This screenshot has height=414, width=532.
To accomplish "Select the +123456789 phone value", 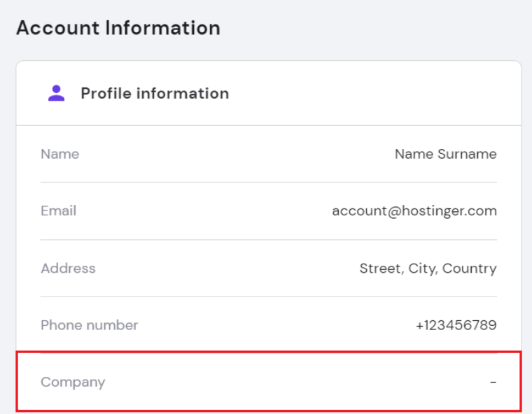I will 456,325.
